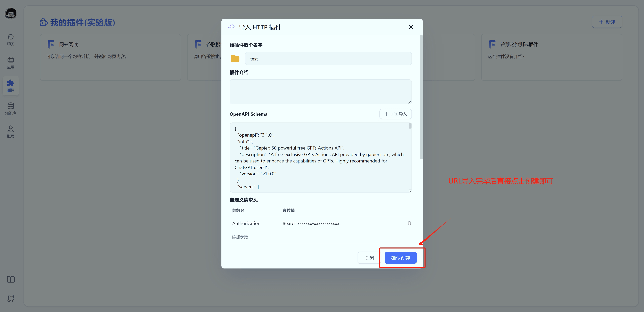Click the 新建 button
Viewport: 644px width, 312px height.
(x=607, y=22)
